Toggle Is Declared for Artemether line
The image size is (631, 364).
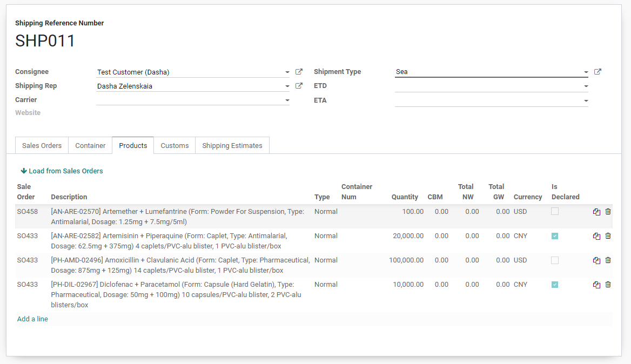click(555, 212)
